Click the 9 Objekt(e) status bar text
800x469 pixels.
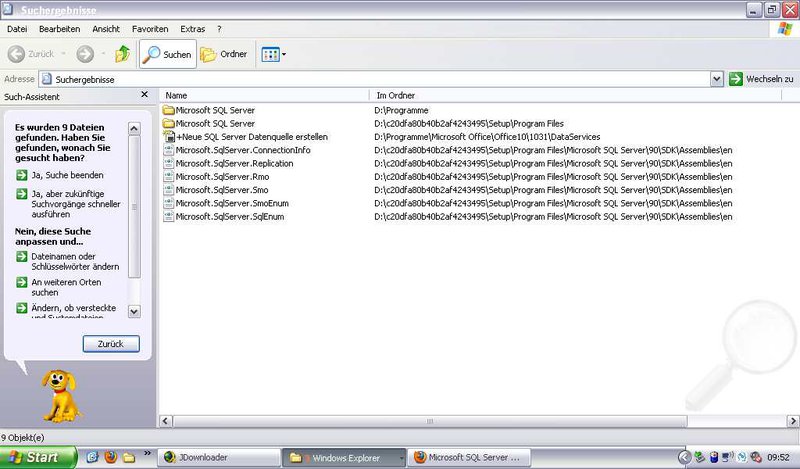(x=22, y=438)
